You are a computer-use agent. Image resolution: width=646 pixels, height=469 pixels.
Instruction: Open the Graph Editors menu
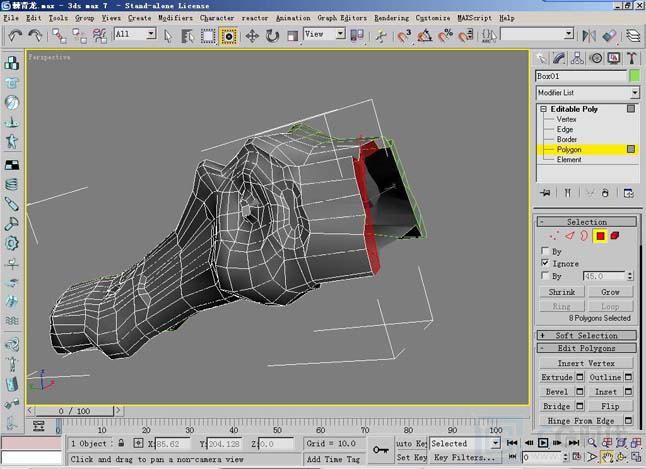pyautogui.click(x=342, y=18)
